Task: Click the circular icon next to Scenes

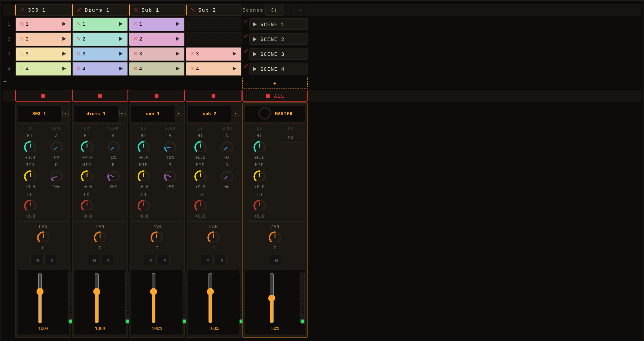Action: [274, 10]
